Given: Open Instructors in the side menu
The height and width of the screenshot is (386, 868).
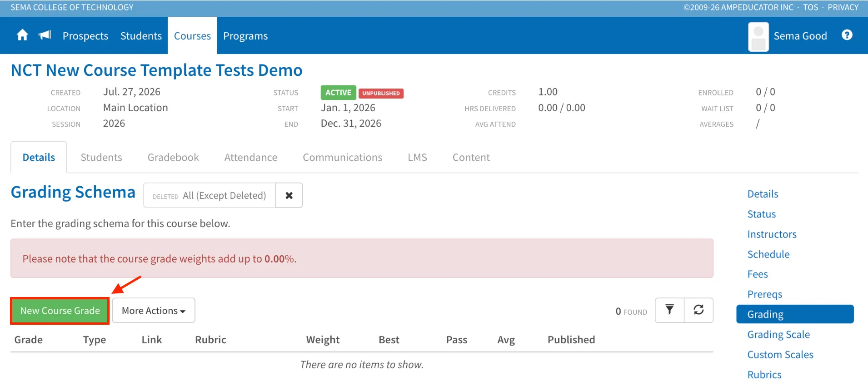Looking at the screenshot, I should pos(772,234).
